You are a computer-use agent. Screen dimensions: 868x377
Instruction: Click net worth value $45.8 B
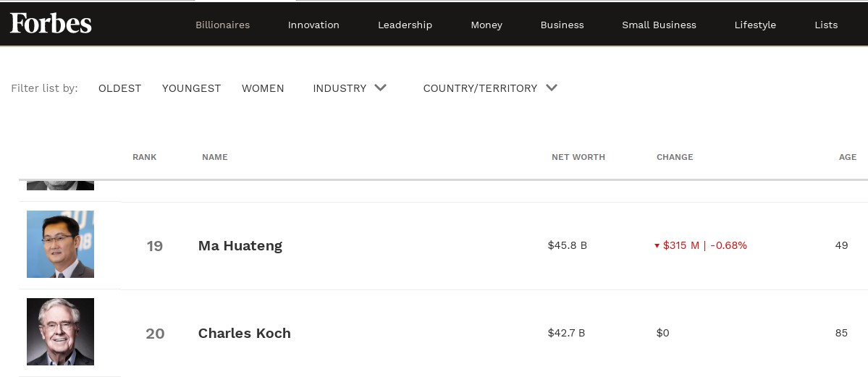568,245
